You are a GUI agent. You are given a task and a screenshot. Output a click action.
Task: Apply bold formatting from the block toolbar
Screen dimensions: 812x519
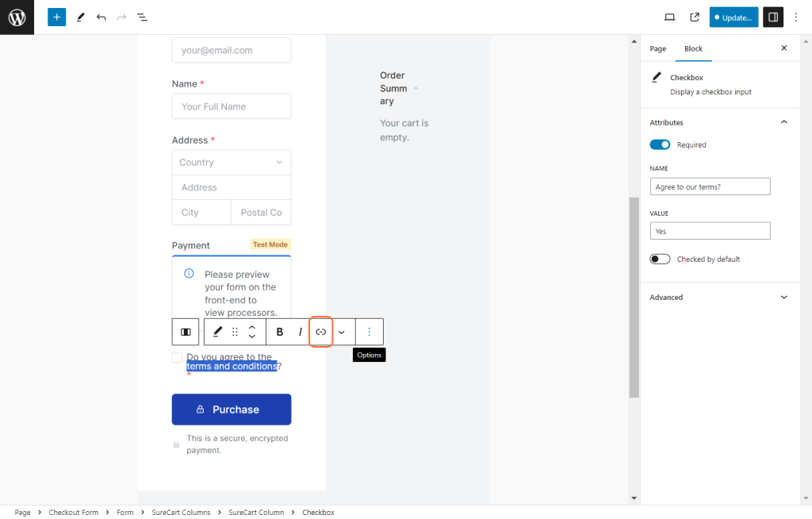tap(280, 332)
